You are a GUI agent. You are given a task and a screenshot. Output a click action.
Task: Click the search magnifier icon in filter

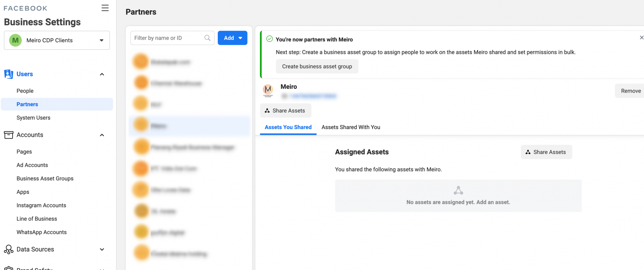click(x=207, y=38)
